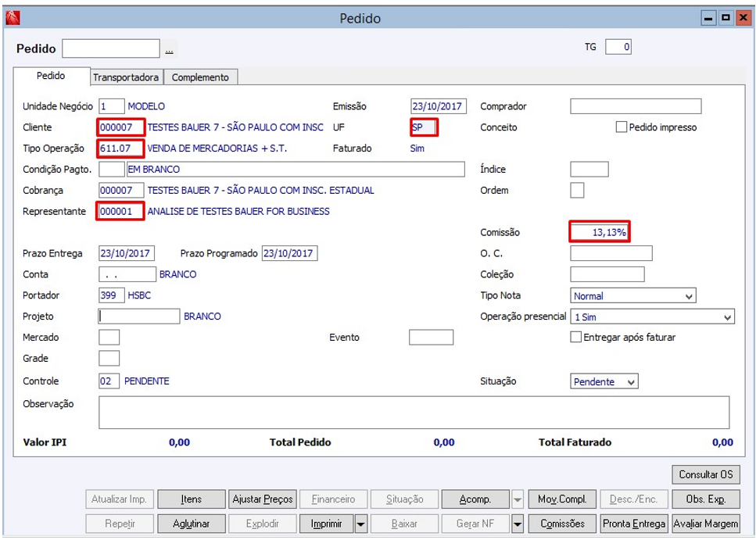Click the Faturado value 'Sim'
The width and height of the screenshot is (756, 540).
(x=417, y=148)
